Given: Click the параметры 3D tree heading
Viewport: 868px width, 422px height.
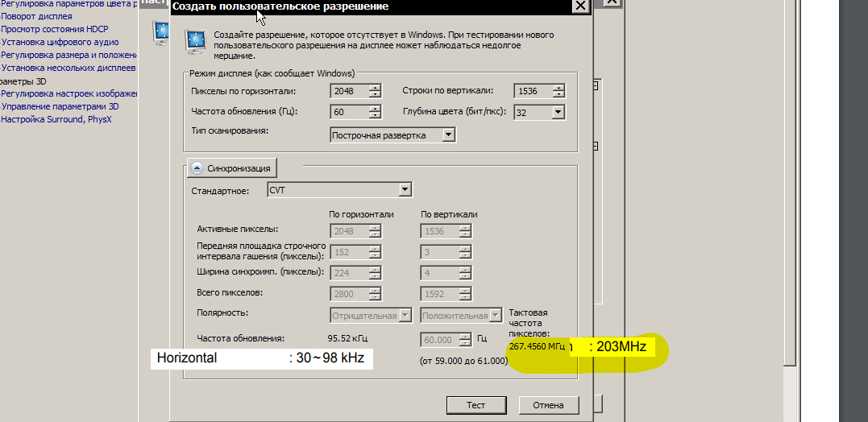Looking at the screenshot, I should 23,81.
